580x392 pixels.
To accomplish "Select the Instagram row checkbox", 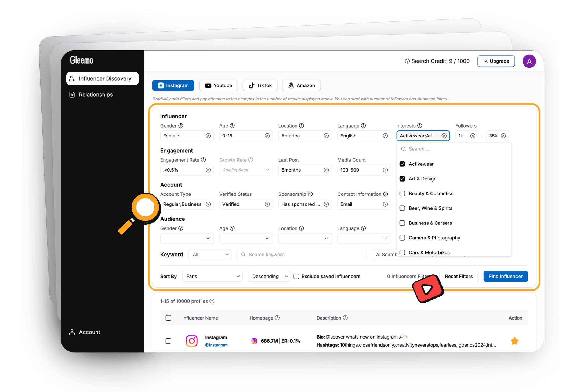I will click(168, 341).
